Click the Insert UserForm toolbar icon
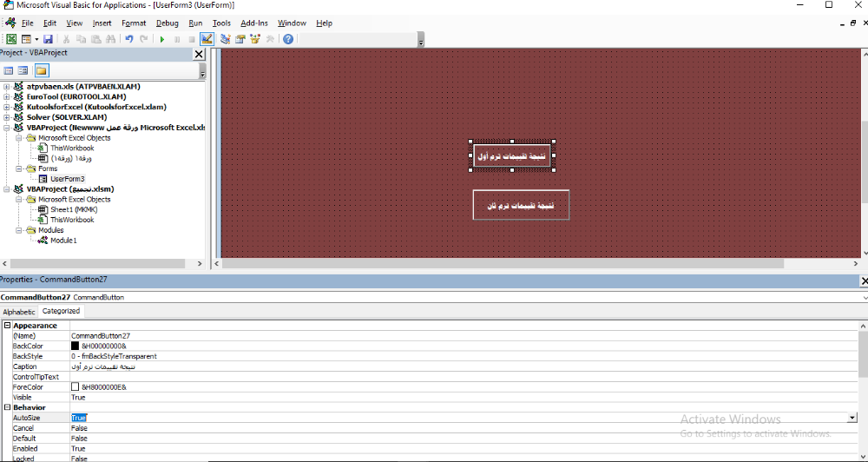Image resolution: width=868 pixels, height=462 pixels. click(26, 39)
